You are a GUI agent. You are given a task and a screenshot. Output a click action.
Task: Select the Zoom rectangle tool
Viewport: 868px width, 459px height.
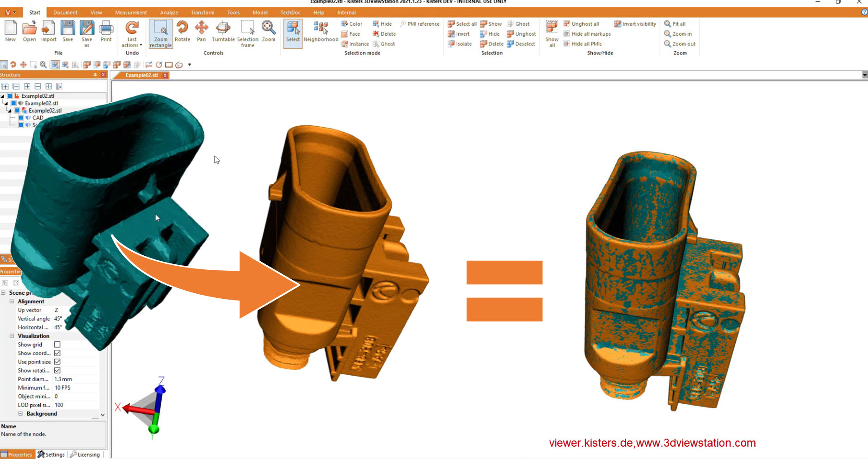(x=160, y=33)
